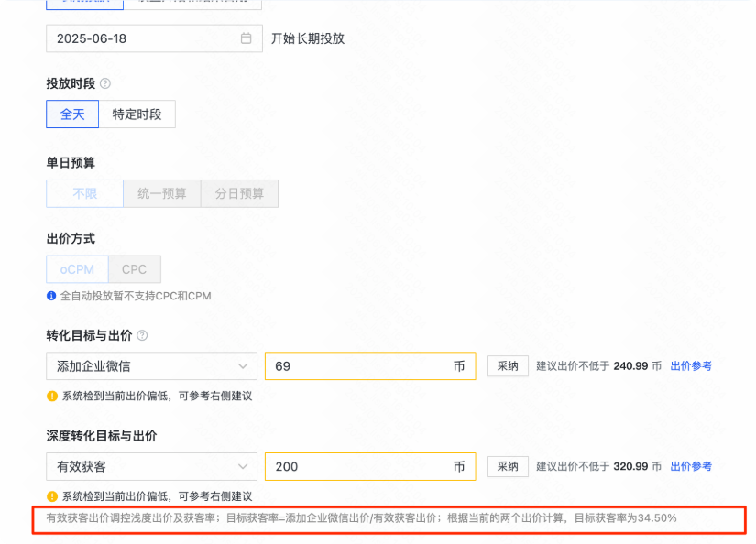Viewport: 756px width, 544px height.
Task: Click the deep bid input showing 200
Action: pyautogui.click(x=370, y=466)
